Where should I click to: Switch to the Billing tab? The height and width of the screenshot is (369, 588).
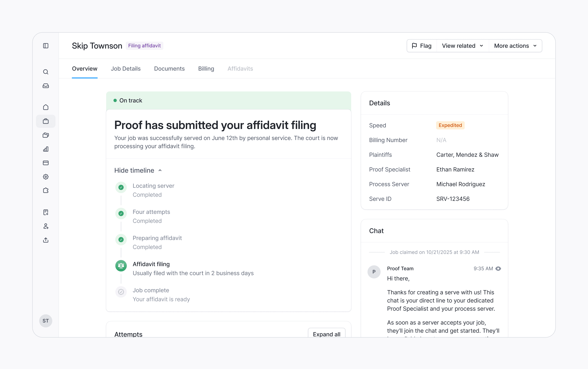click(x=206, y=69)
